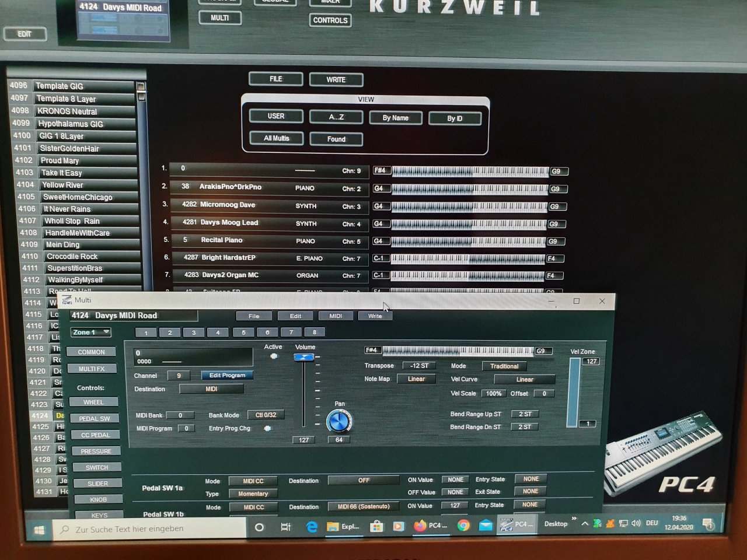Open the MIDI menu in Multi window
The width and height of the screenshot is (747, 560).
click(336, 316)
